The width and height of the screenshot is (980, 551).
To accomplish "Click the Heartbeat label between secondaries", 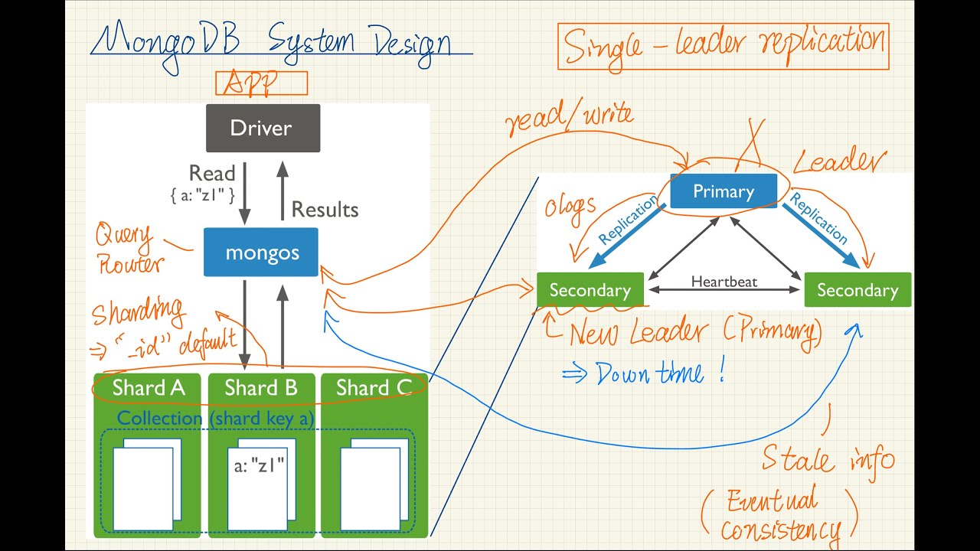I will point(724,282).
